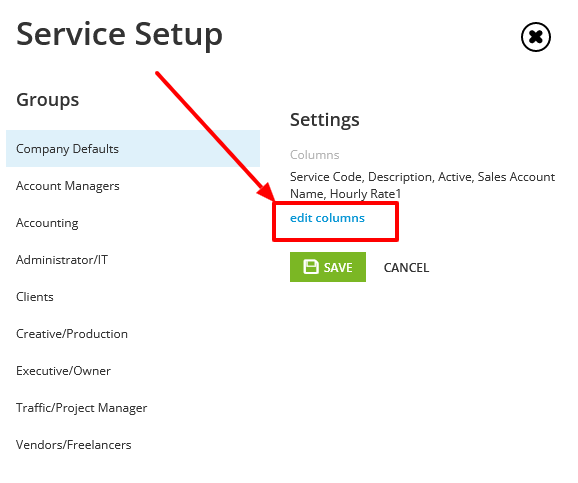The height and width of the screenshot is (483, 578).
Task: Select the Creative/Production group
Action: coord(133,334)
